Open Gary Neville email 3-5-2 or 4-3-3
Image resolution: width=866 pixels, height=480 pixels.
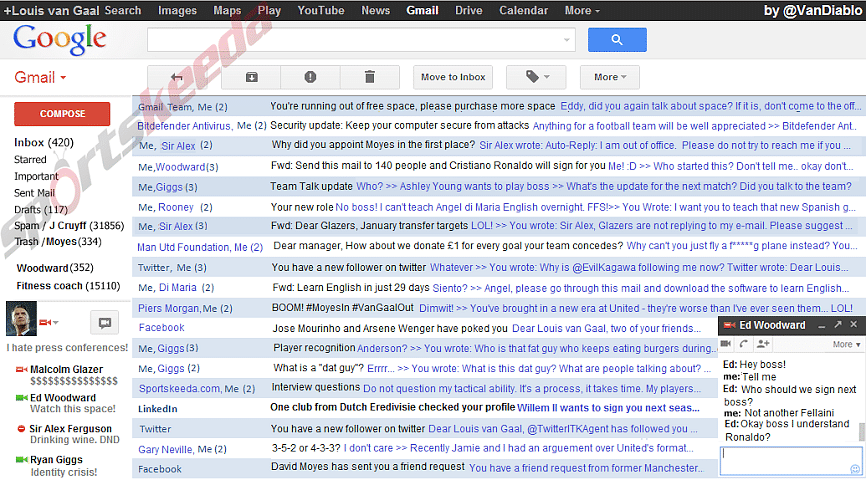(x=425, y=449)
